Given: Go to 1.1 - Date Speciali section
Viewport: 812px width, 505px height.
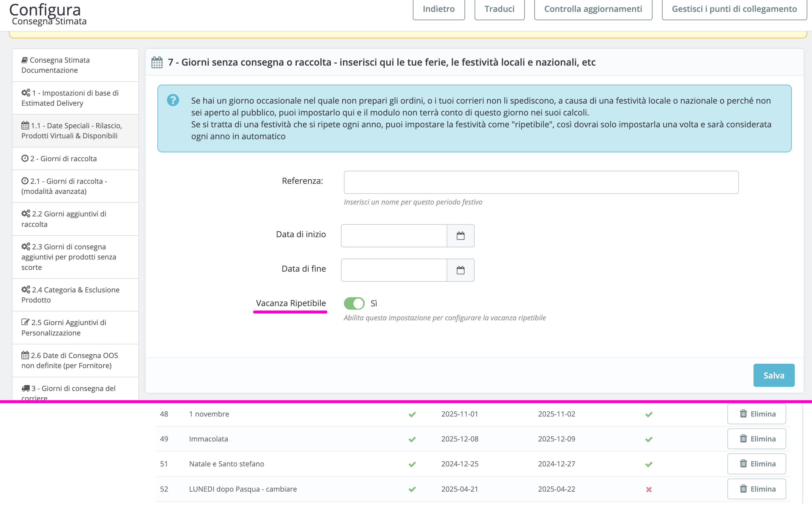Looking at the screenshot, I should coord(75,131).
